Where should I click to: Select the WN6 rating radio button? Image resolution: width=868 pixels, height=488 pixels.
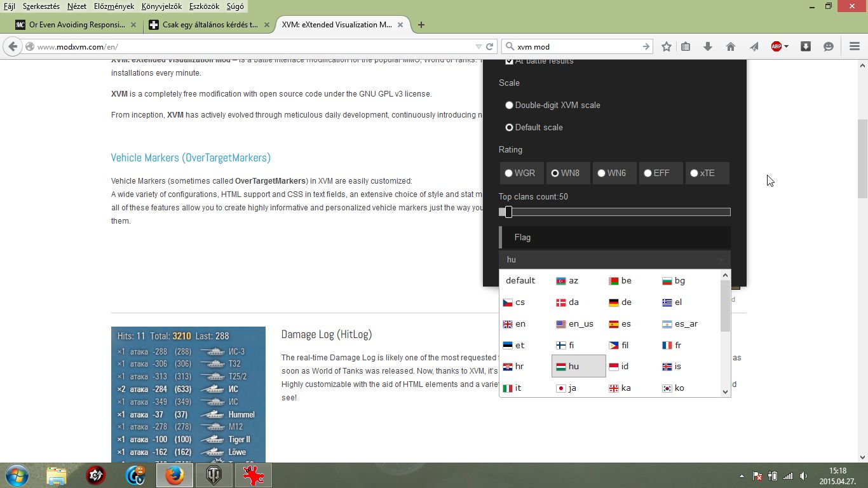(x=601, y=173)
